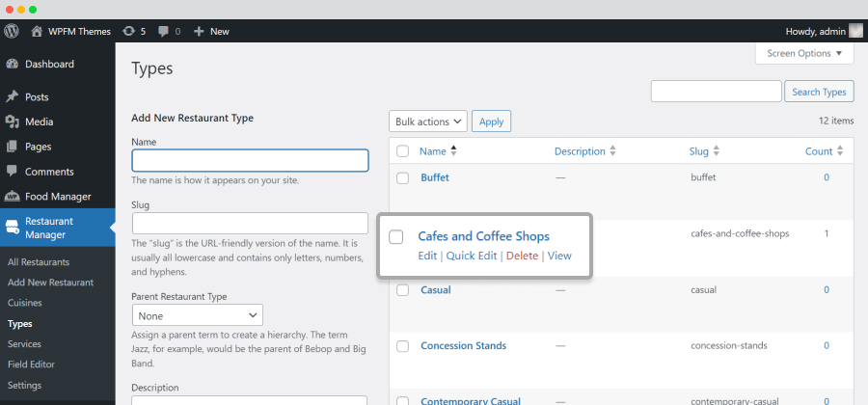This screenshot has height=405, width=868.
Task: Open the comments bubble in admin bar
Action: click(163, 32)
